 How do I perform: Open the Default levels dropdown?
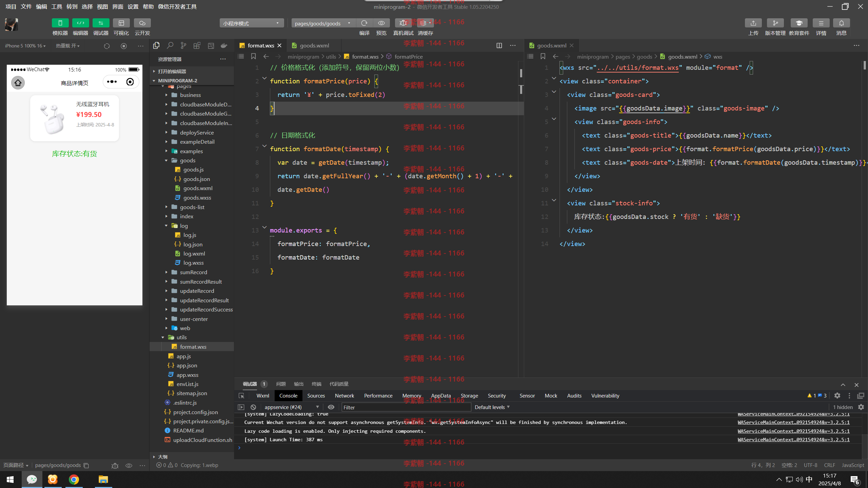click(492, 407)
